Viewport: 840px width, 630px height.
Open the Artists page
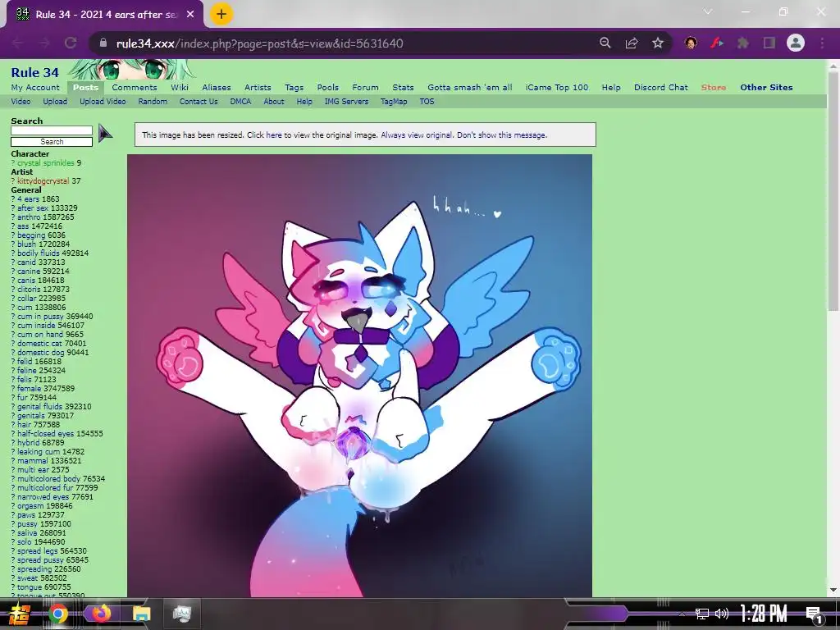point(258,87)
